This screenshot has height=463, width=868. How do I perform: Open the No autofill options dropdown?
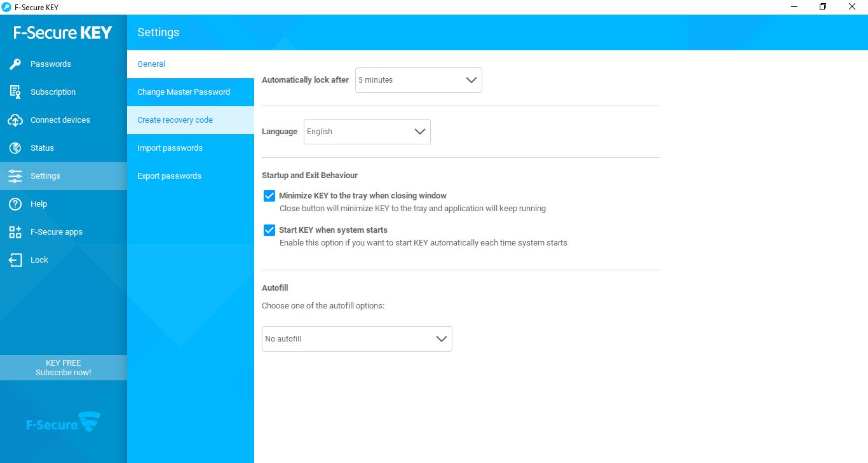coord(356,339)
